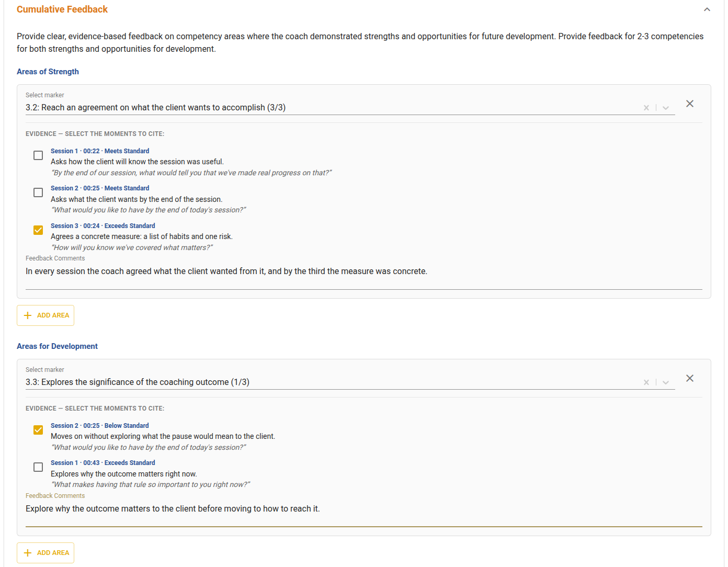Open the Session 3 · 00:24 Exceeds Standard link

coord(103,226)
